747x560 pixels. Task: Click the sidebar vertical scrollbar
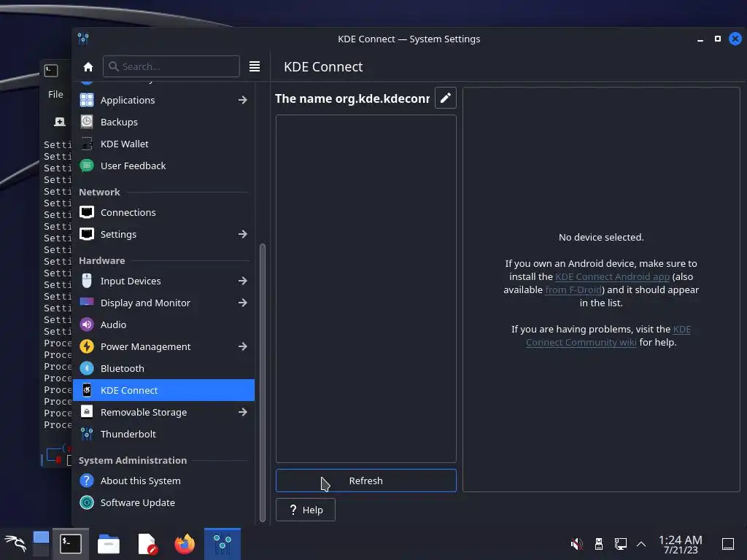tap(262, 382)
